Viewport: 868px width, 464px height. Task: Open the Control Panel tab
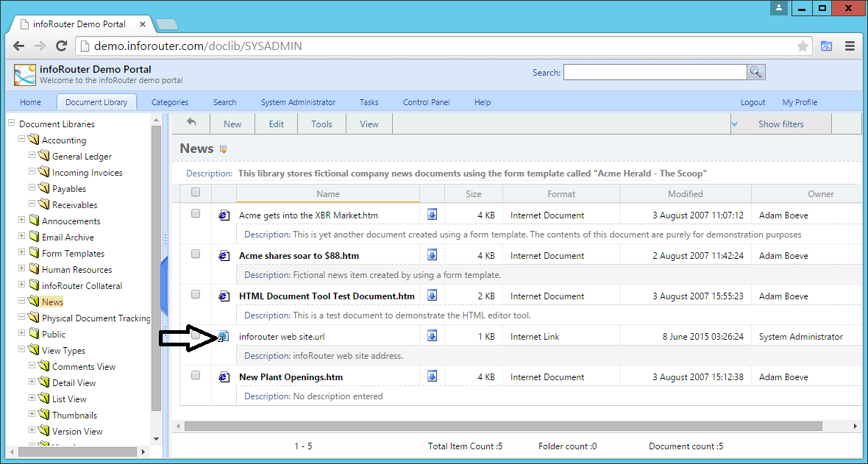point(426,102)
